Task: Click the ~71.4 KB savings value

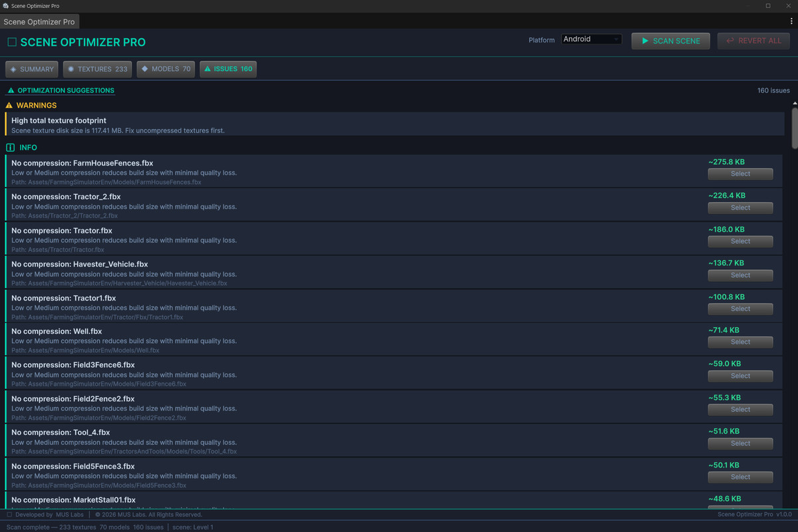Action: 724,330
